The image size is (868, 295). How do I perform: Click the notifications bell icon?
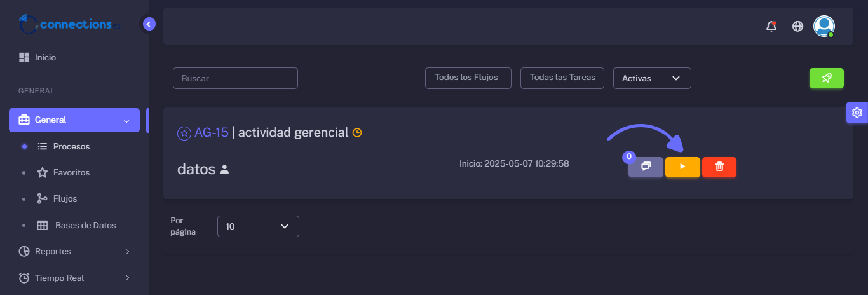coord(771,26)
